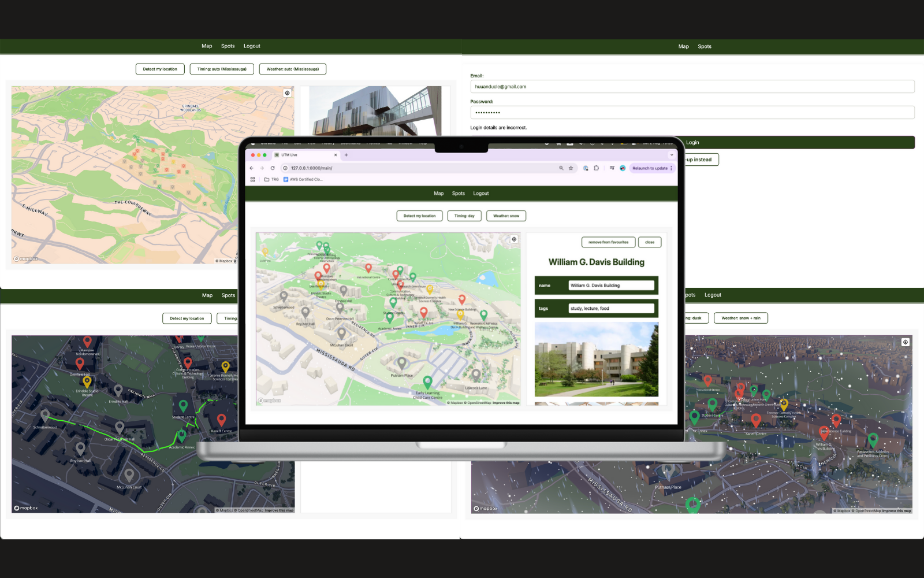924x578 pixels.
Task: Close the UTM Live tab
Action: tap(336, 155)
